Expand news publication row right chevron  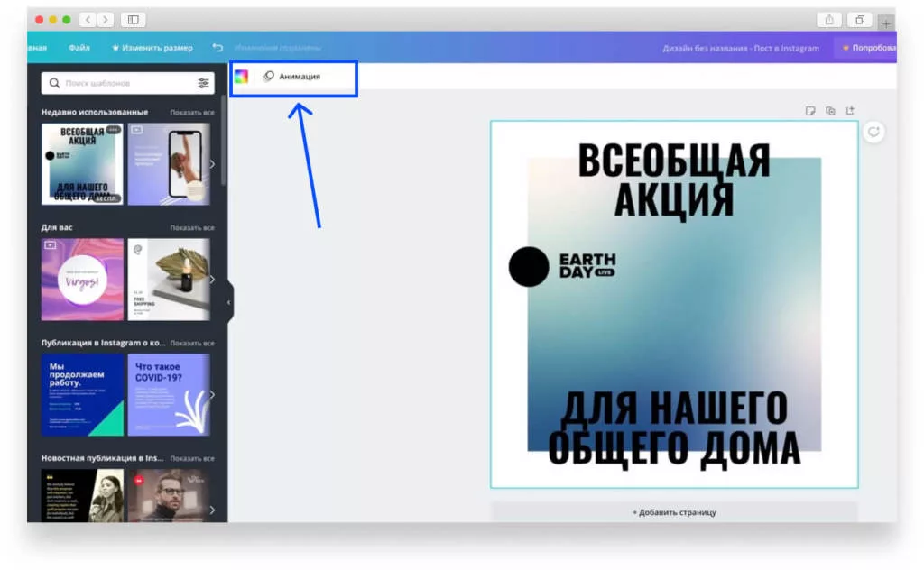(212, 510)
